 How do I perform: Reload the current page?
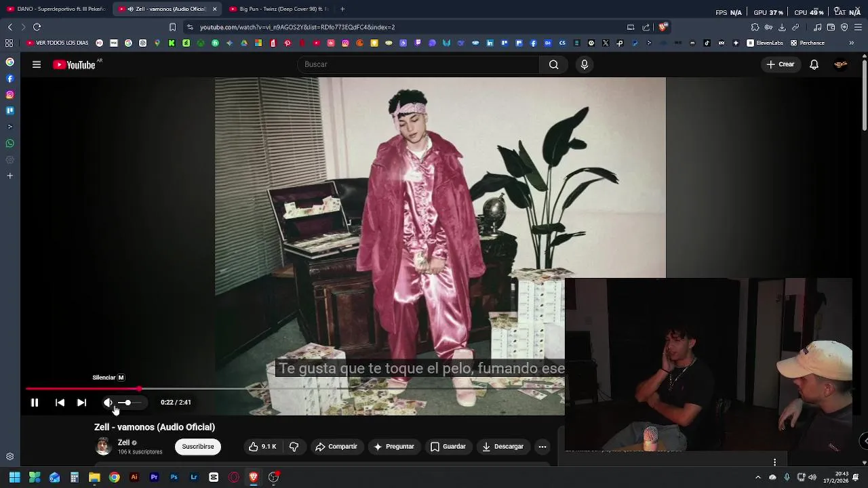pyautogui.click(x=37, y=27)
